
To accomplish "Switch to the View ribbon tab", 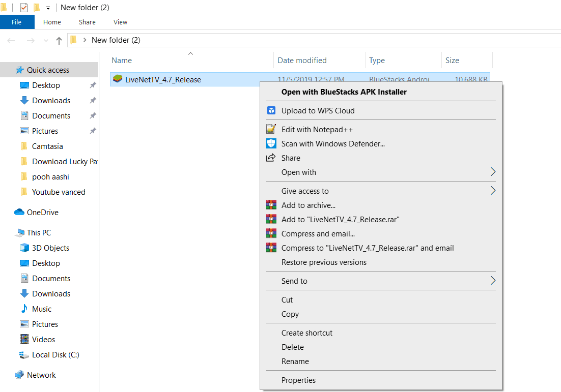I will coord(120,22).
